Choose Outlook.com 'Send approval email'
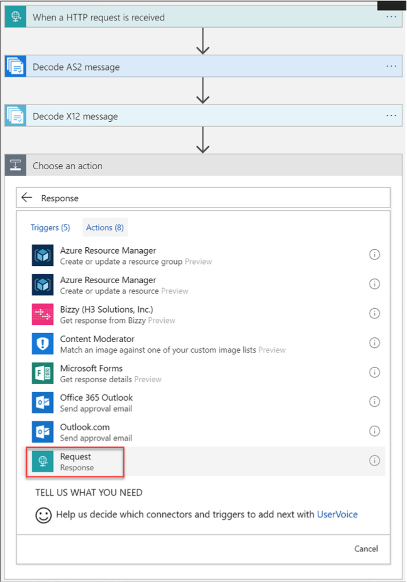The image size is (407, 582). click(96, 438)
